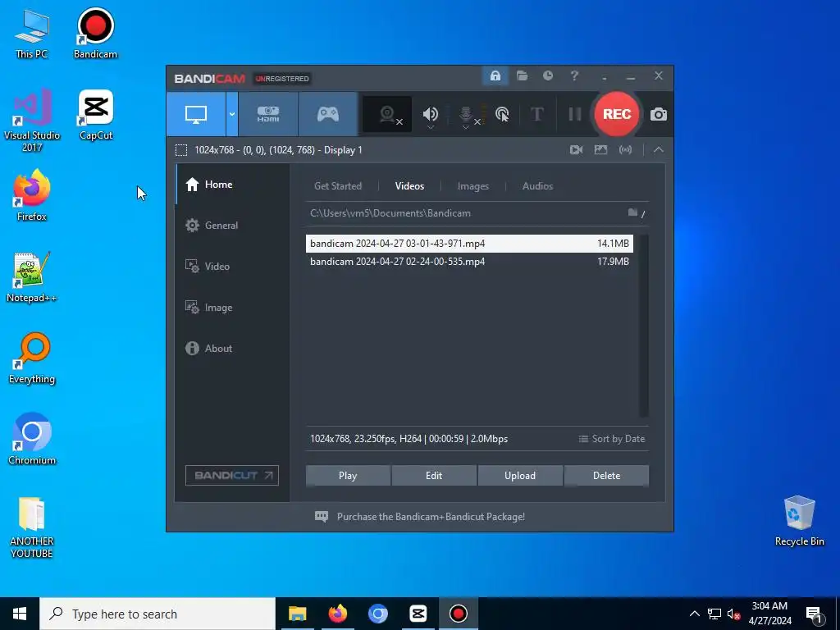
Task: Click CapCut icon on taskbar
Action: pos(418,614)
